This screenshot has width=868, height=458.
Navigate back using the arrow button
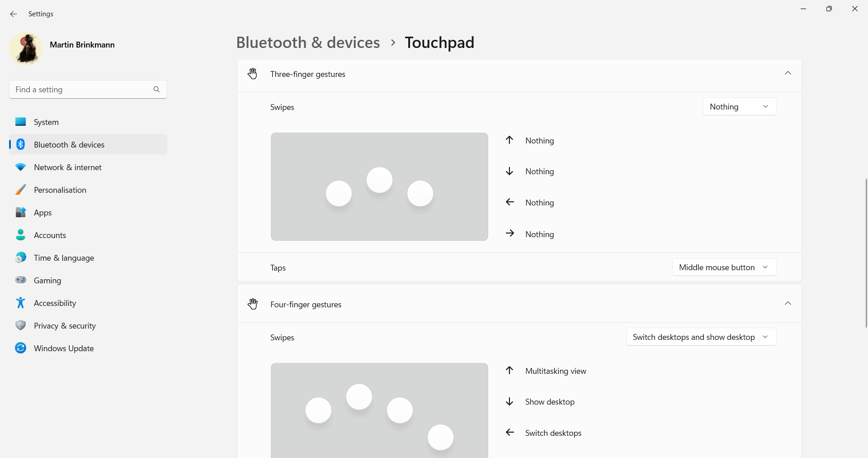(x=13, y=14)
